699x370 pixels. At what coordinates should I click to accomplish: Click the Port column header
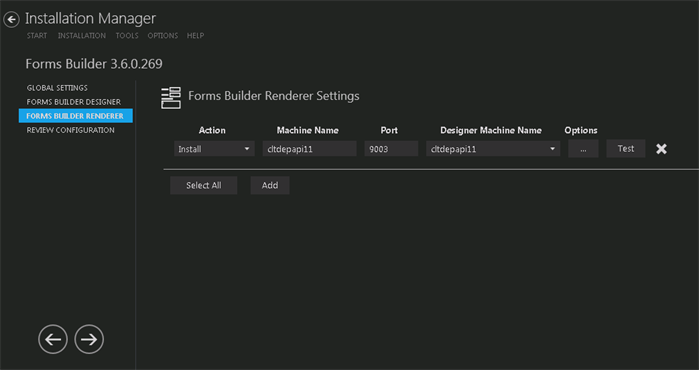click(x=389, y=131)
